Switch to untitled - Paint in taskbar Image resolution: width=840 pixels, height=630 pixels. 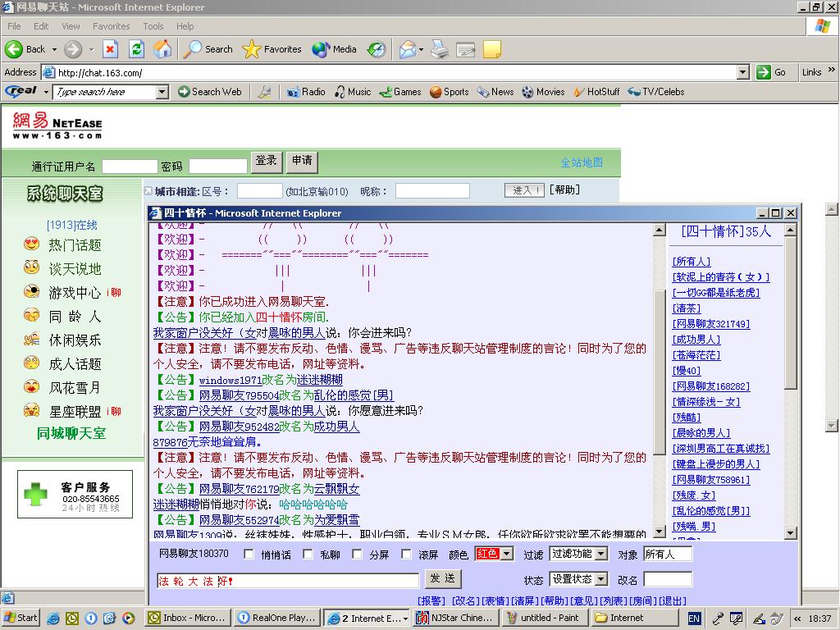tap(546, 619)
